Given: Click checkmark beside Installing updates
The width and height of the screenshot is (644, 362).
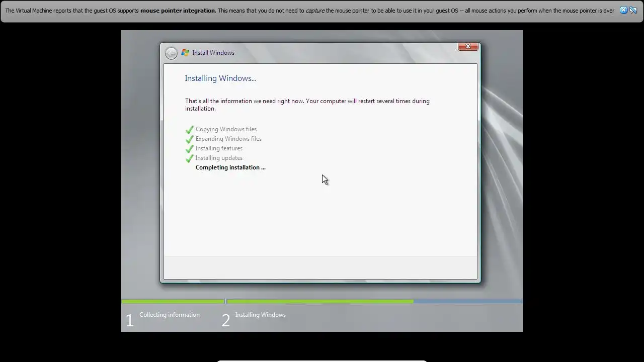Looking at the screenshot, I should (189, 158).
